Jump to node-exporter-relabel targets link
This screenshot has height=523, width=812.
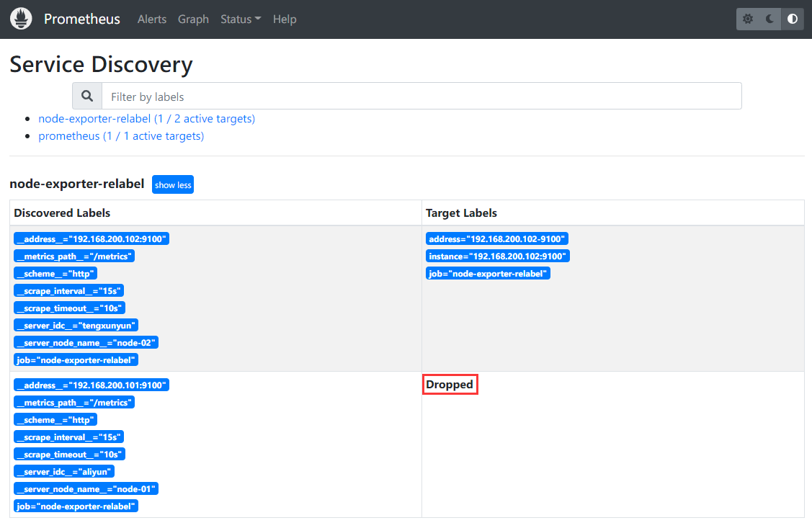click(146, 119)
